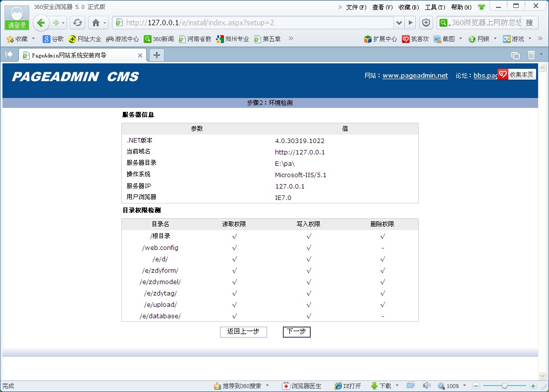Open the 游戏中心 bookmark
Image resolution: width=549 pixels, height=392 pixels.
122,39
